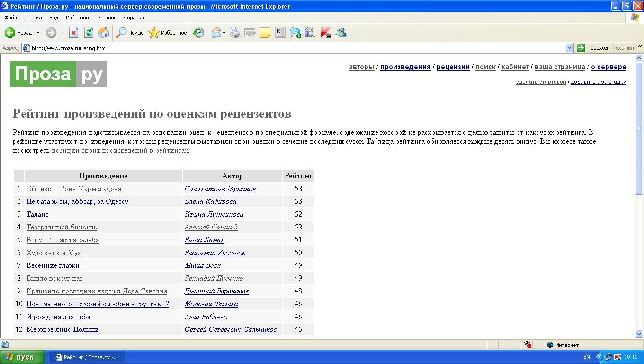Open the Правка menu
644x364 pixels.
click(x=33, y=18)
